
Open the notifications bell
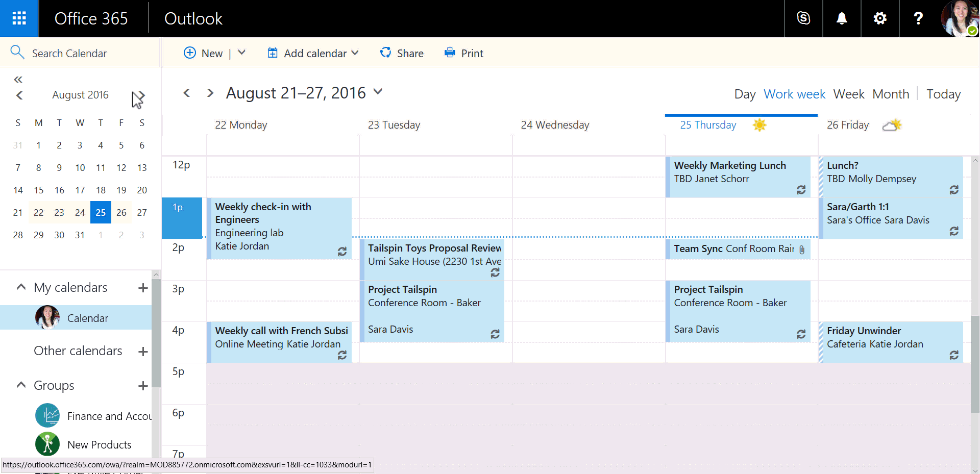coord(842,18)
